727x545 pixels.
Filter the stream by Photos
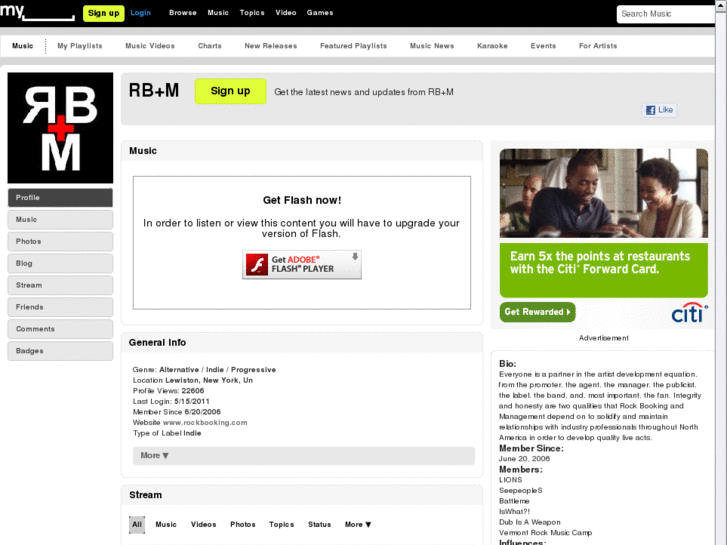pyautogui.click(x=243, y=525)
